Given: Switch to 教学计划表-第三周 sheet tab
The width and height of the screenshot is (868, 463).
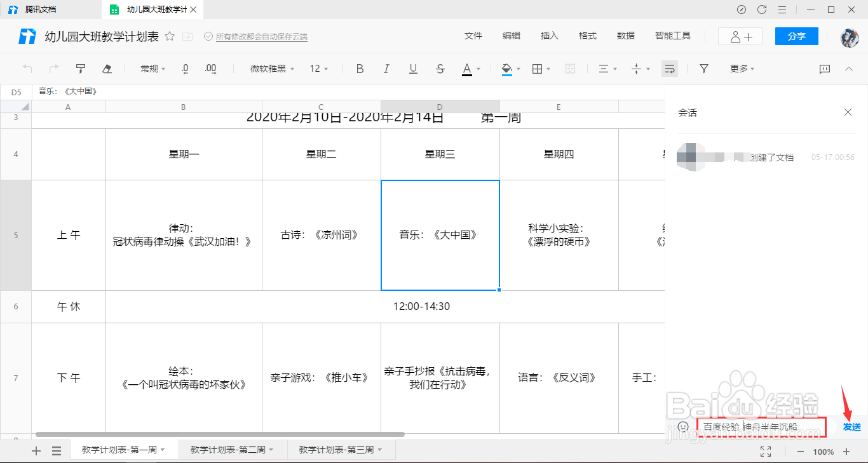Looking at the screenshot, I should coord(341,450).
